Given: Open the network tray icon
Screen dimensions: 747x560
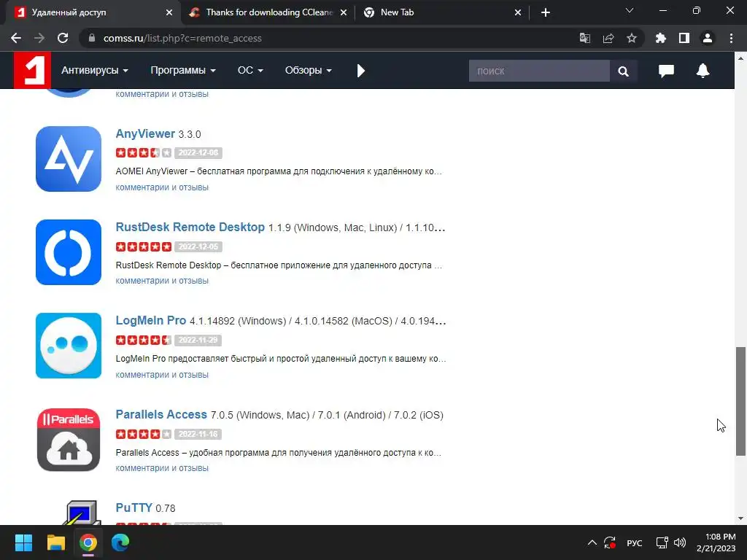Looking at the screenshot, I should pyautogui.click(x=662, y=542).
